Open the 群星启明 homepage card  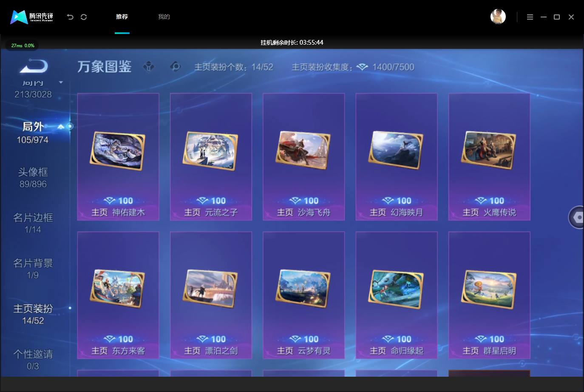point(489,295)
